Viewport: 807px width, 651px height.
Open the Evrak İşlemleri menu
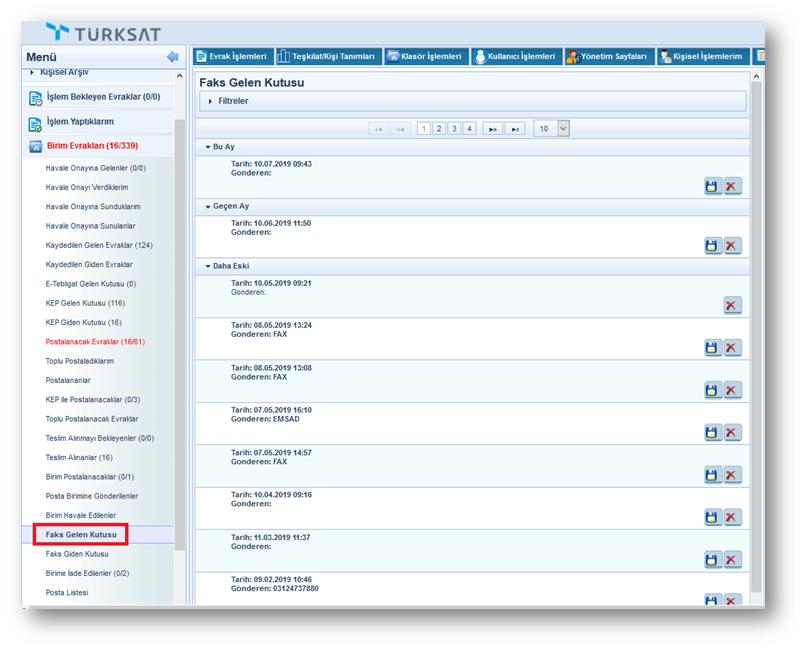(x=231, y=56)
